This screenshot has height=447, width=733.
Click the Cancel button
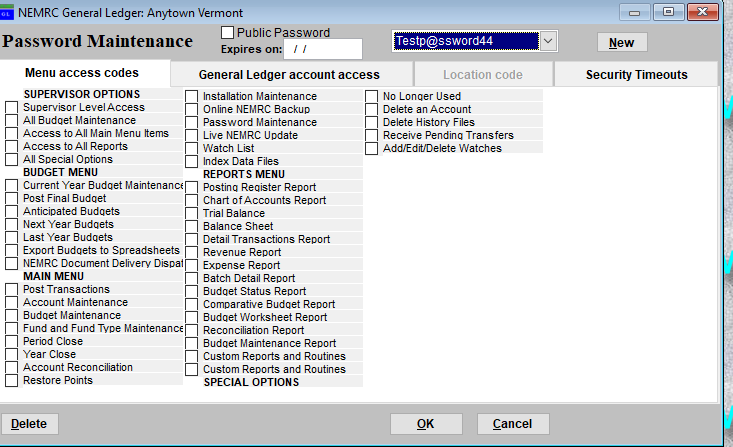point(513,424)
